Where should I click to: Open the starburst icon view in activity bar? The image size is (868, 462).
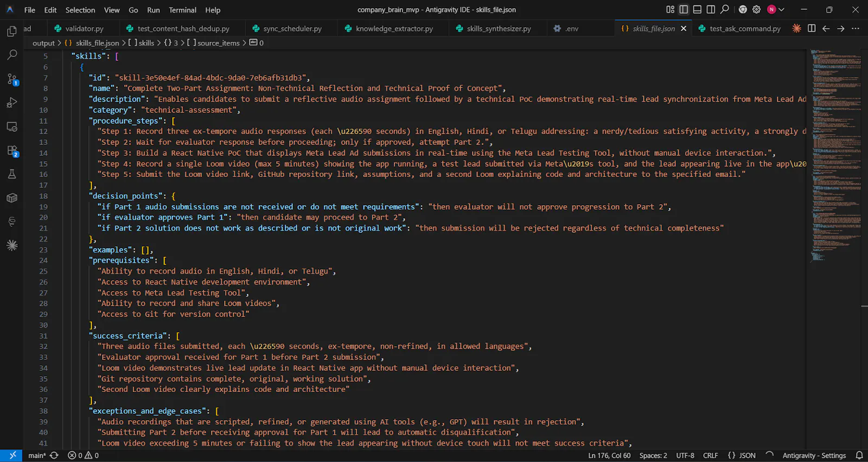12,245
